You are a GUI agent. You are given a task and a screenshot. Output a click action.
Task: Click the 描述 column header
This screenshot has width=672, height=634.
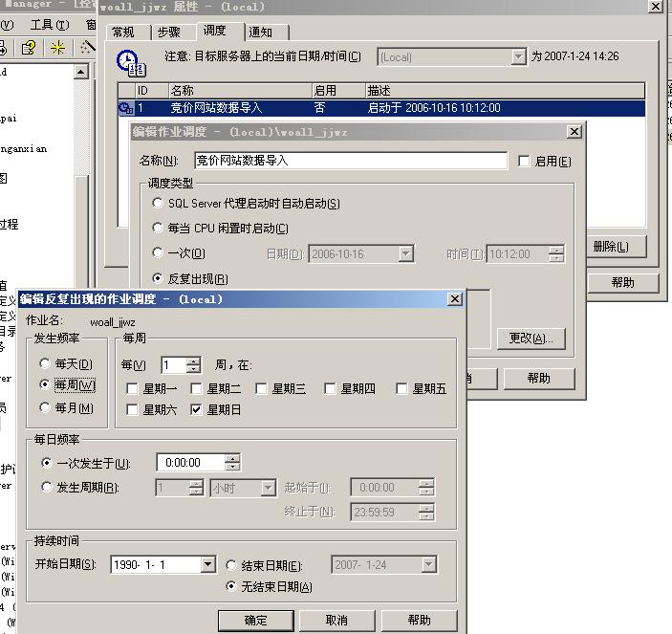tap(506, 91)
